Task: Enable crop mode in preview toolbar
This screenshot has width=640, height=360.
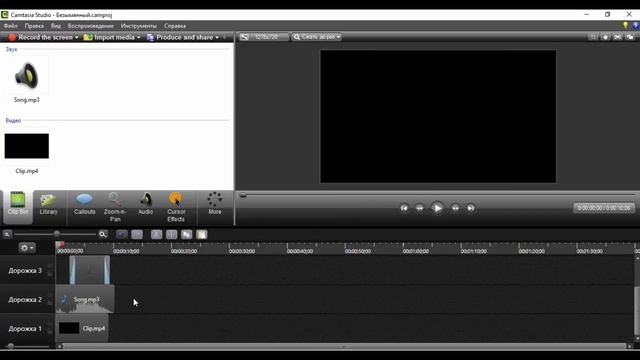Action: [x=593, y=37]
